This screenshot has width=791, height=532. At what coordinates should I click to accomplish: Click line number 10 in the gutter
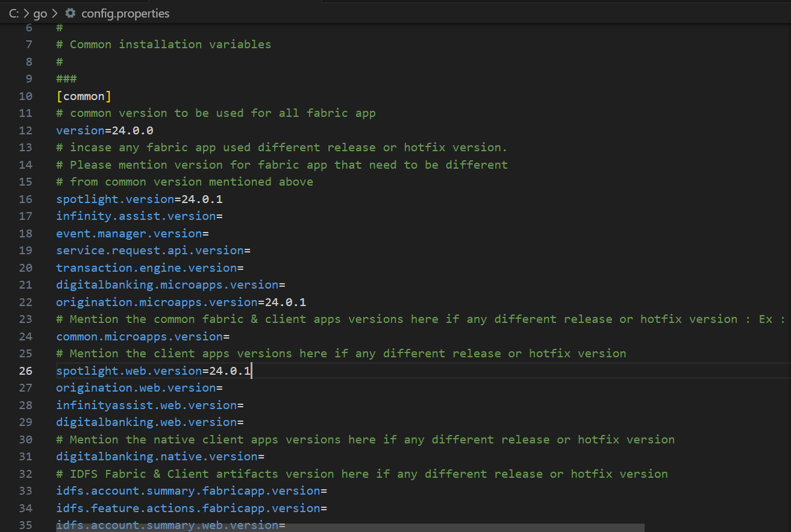[26, 96]
